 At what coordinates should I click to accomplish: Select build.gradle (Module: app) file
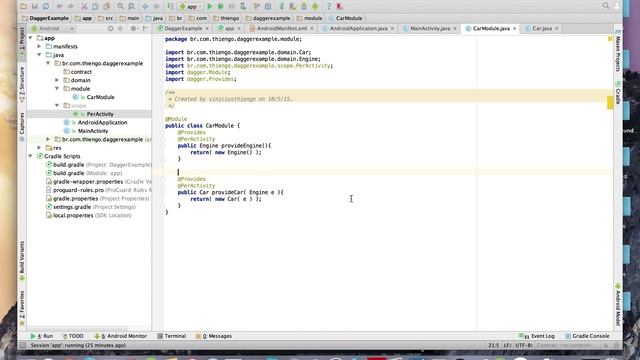(84, 173)
